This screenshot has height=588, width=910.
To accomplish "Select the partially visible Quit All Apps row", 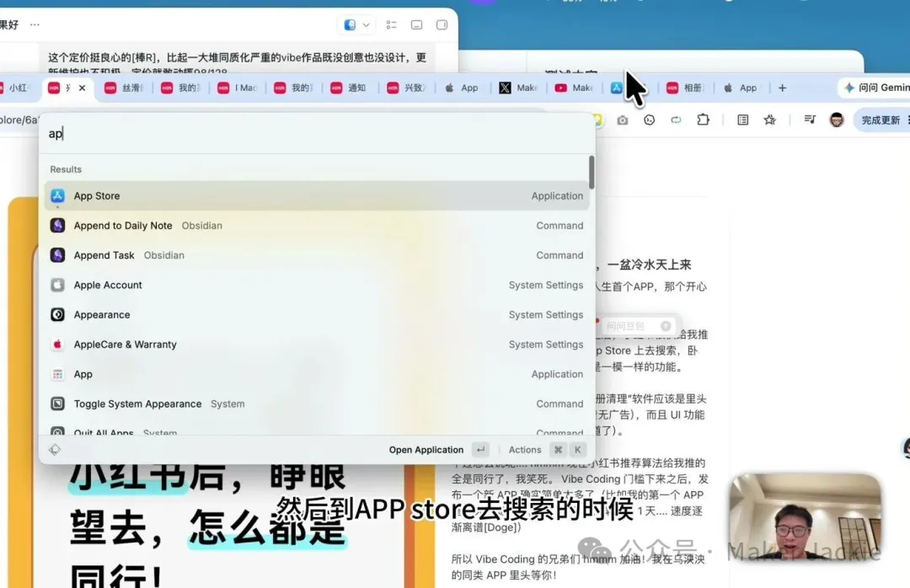I will [317, 429].
